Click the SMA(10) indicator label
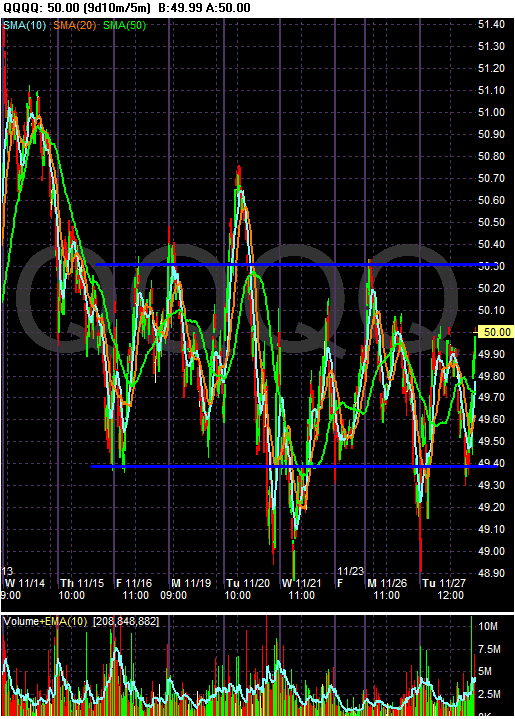This screenshot has height=719, width=515. pyautogui.click(x=24, y=25)
